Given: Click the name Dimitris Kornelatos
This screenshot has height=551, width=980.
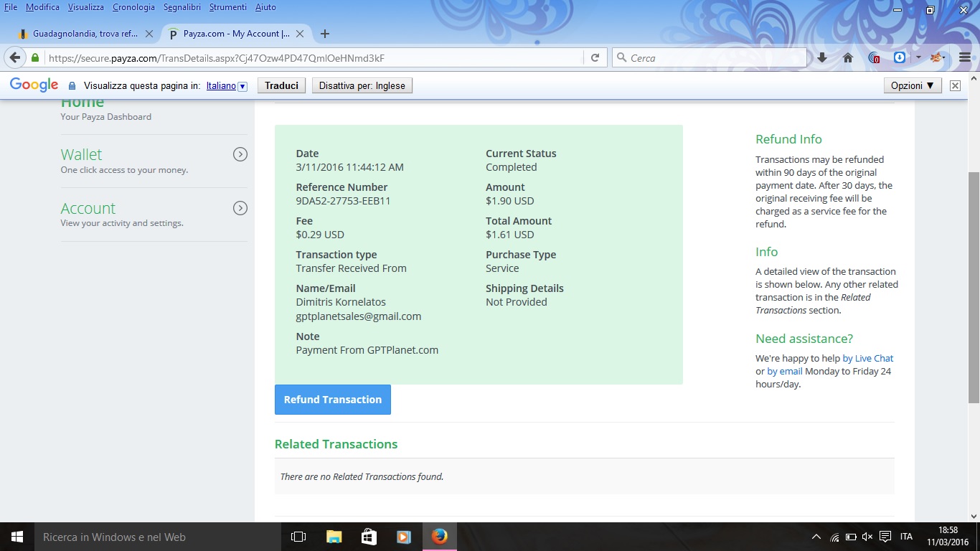Looking at the screenshot, I should (341, 302).
